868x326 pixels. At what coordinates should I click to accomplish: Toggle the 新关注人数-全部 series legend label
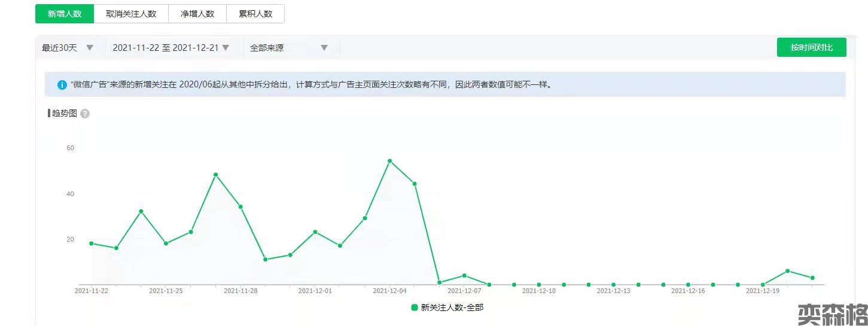[x=452, y=307]
